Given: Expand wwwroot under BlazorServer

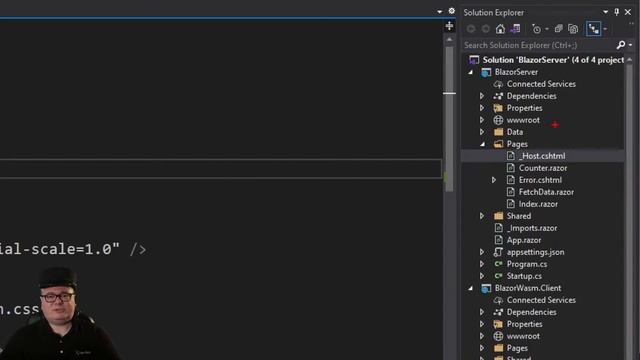Looking at the screenshot, I should (482, 120).
